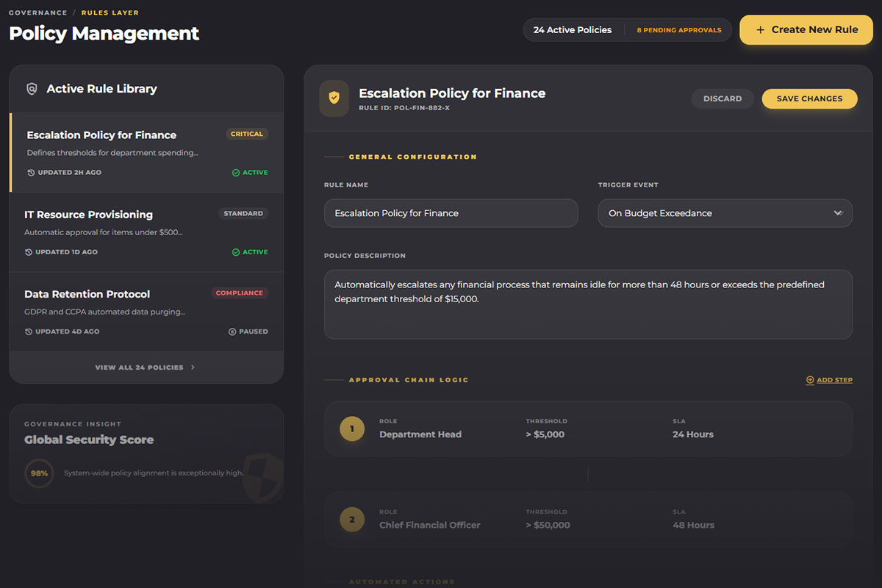Image resolution: width=882 pixels, height=588 pixels.
Task: Click the 98% security score ring
Action: coord(39,473)
